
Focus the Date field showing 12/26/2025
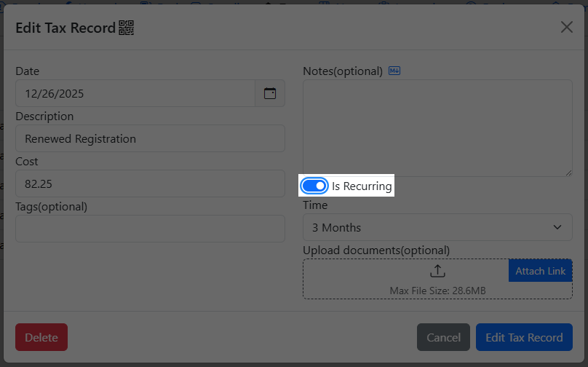tap(135, 93)
